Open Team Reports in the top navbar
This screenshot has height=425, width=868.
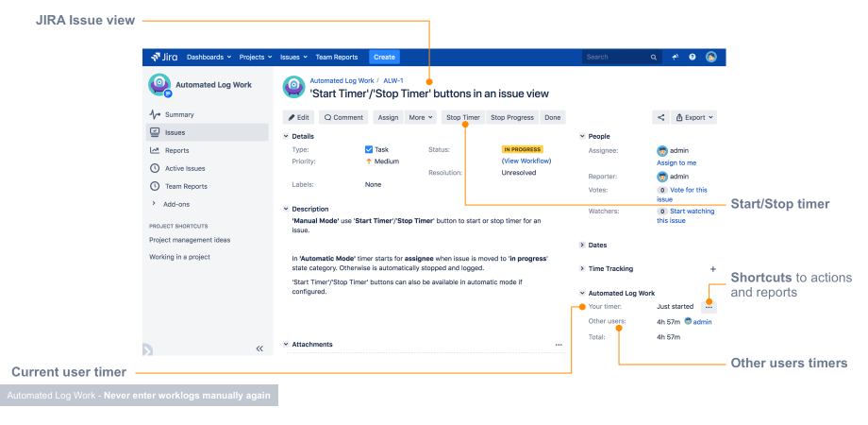pyautogui.click(x=337, y=57)
